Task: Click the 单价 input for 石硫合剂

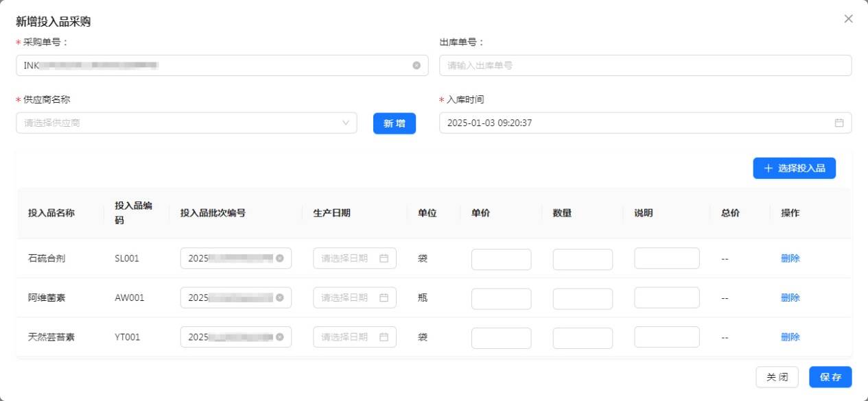Action: pyautogui.click(x=501, y=259)
